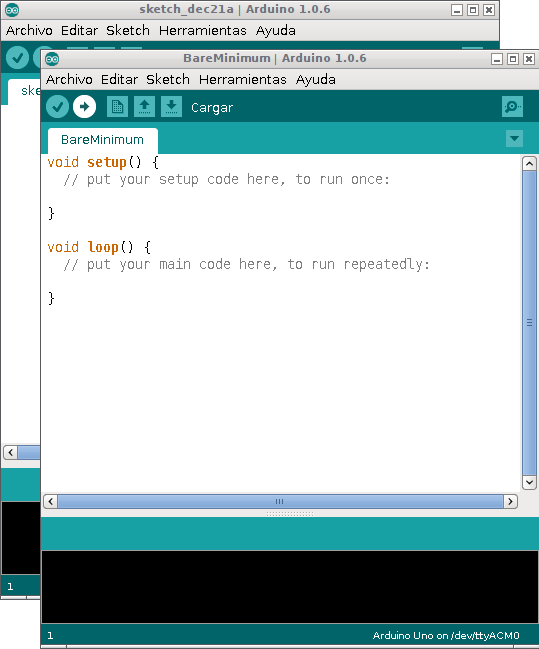Open Ayuda menu in BareMinimum window
Viewport: 539px width, 649px height.
coord(315,79)
